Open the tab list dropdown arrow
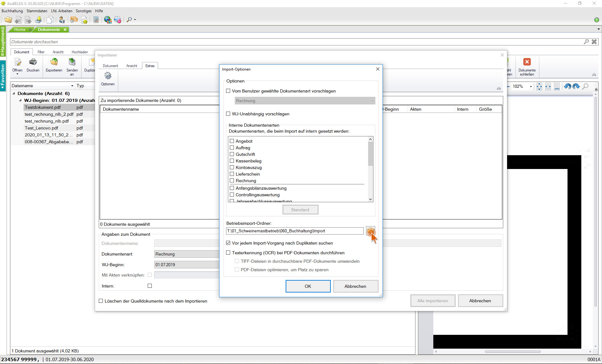This screenshot has height=364, width=602. coord(599,29)
